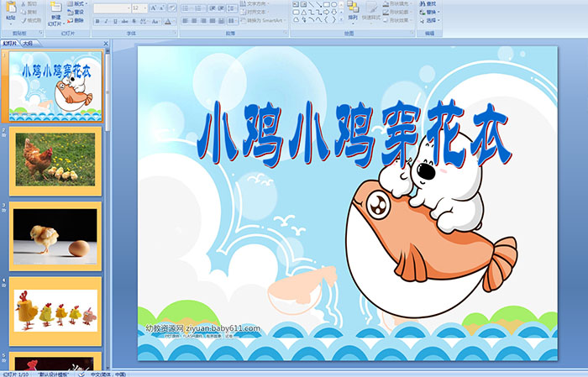
Task: Switch to the 幻灯片 slides tab
Action: [9, 44]
